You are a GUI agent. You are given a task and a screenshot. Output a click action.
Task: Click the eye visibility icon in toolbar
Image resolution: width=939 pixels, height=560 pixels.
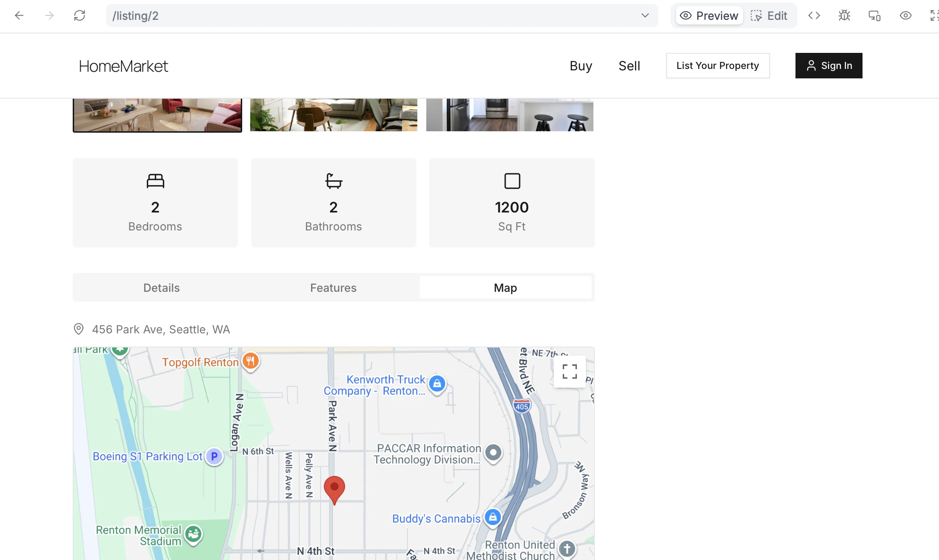tap(905, 16)
